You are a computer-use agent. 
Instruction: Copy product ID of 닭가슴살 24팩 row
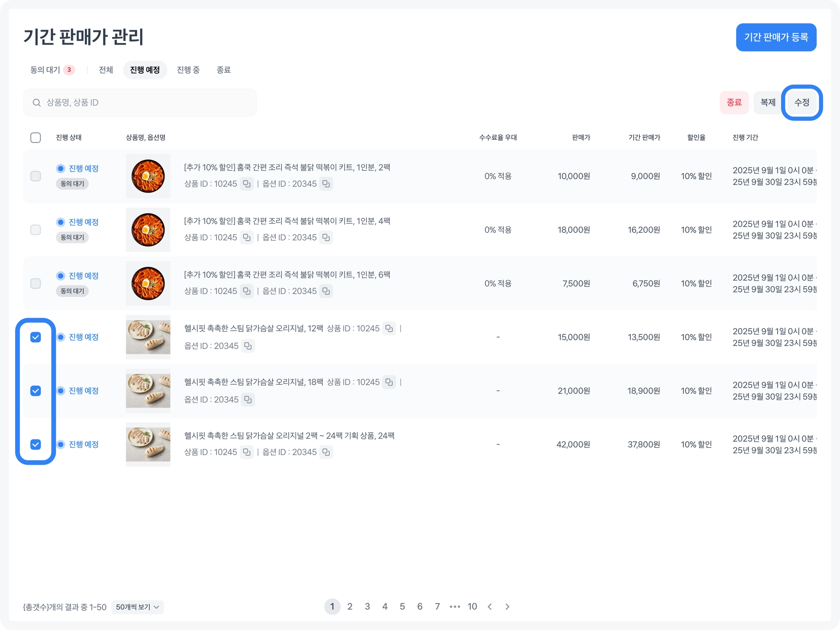[247, 452]
